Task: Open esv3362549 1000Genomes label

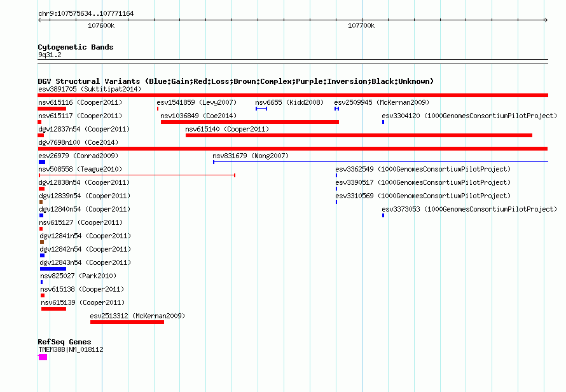Action: click(423, 169)
